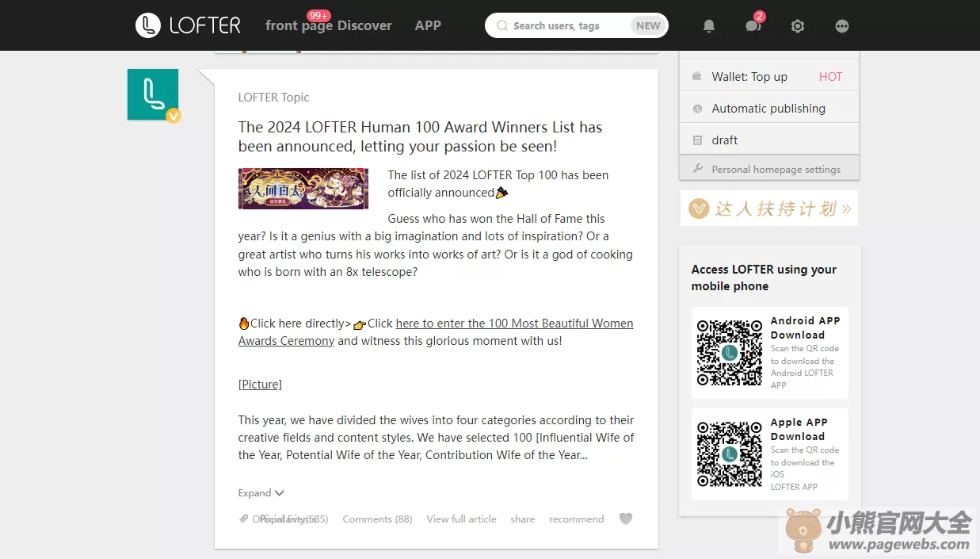Click the draft list icon
Viewport: 980px width, 559px height.
[x=697, y=140]
